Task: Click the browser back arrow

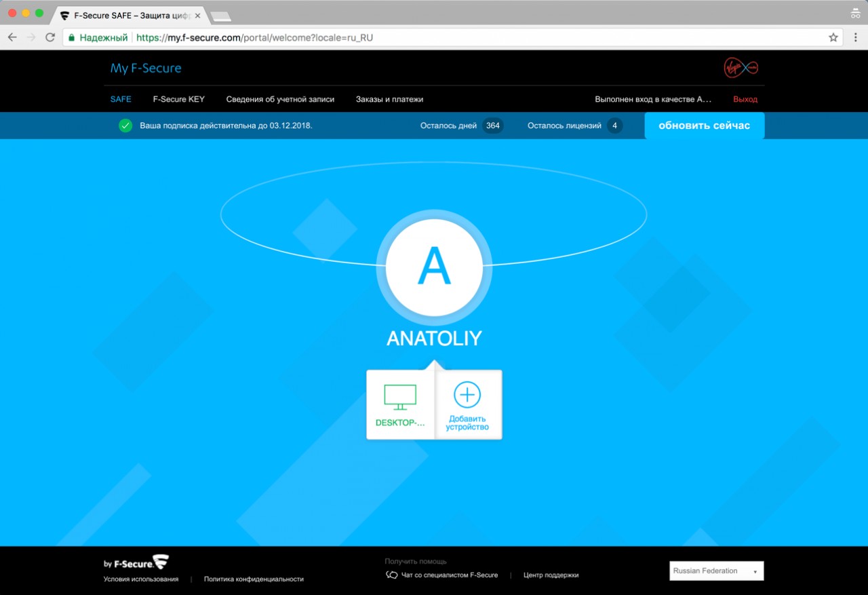Action: click(12, 37)
